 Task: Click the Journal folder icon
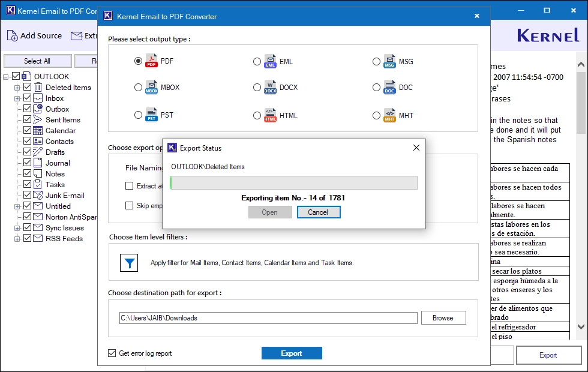click(38, 163)
